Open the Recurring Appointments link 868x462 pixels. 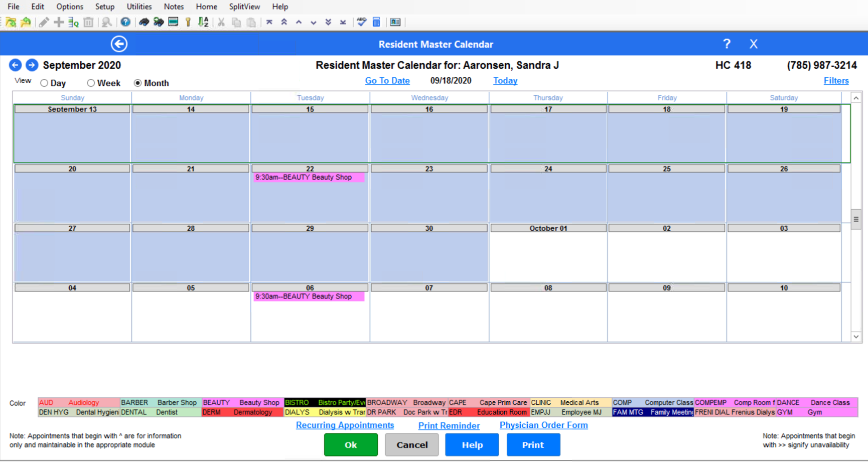345,425
